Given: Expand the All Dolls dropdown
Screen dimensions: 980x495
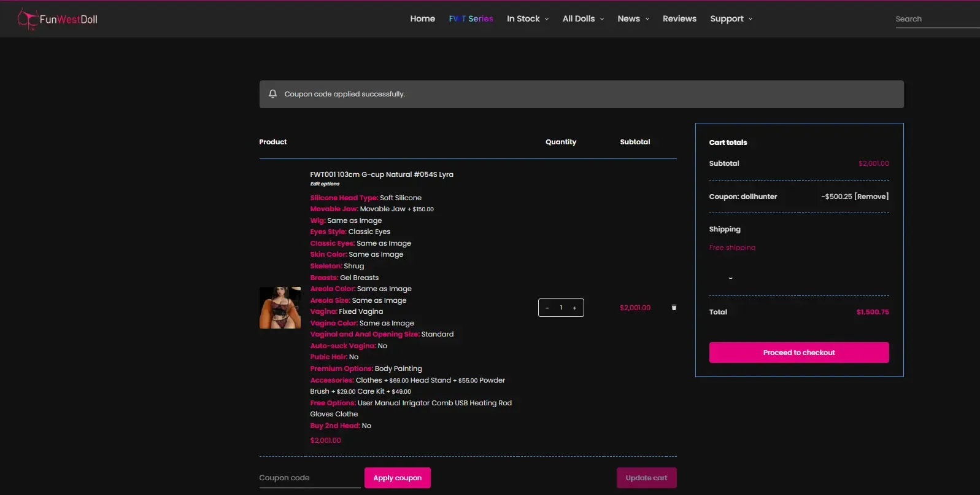Looking at the screenshot, I should tap(583, 18).
